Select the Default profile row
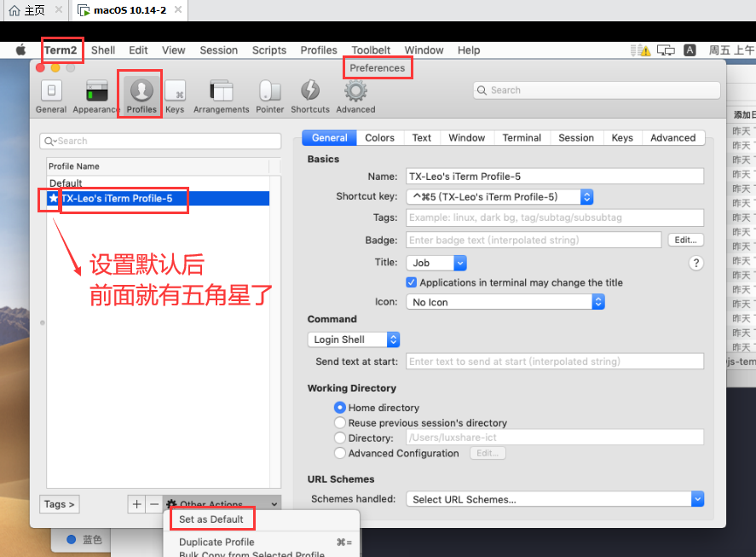Viewport: 756px width, 557px height. click(x=159, y=183)
